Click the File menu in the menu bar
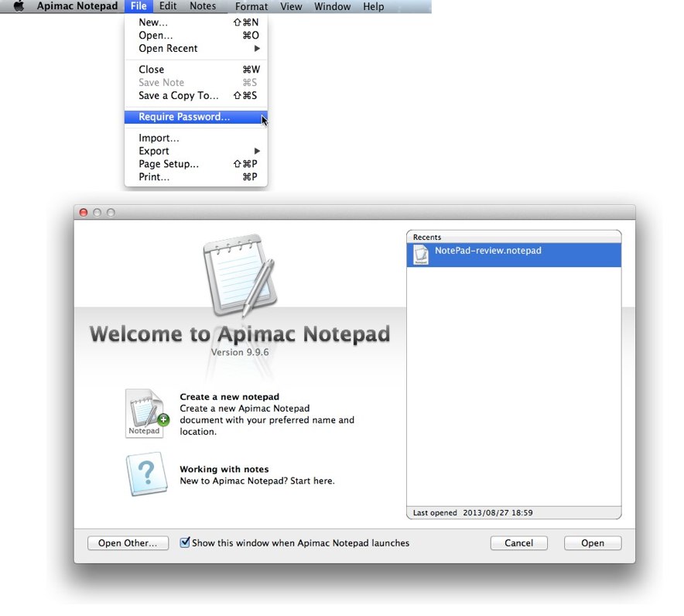The image size is (684, 616). pos(139,6)
